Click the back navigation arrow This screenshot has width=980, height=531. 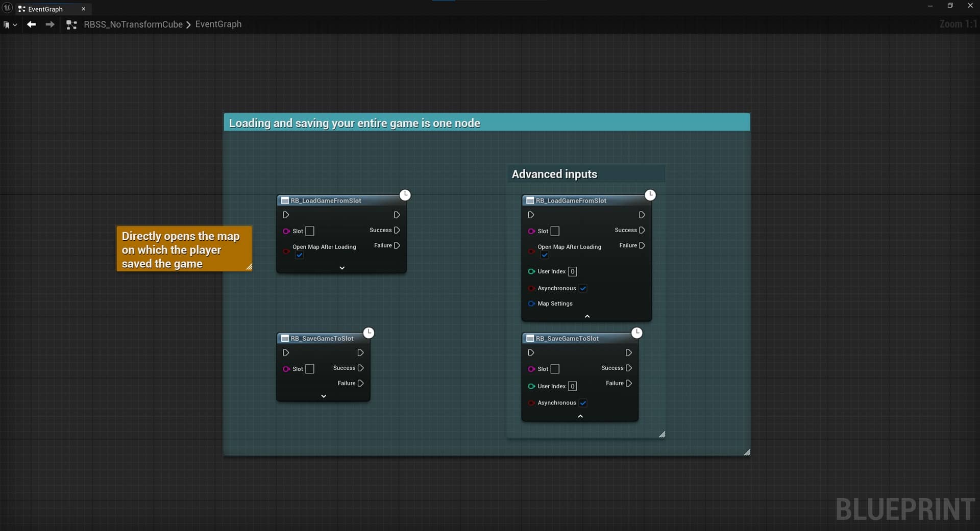31,24
